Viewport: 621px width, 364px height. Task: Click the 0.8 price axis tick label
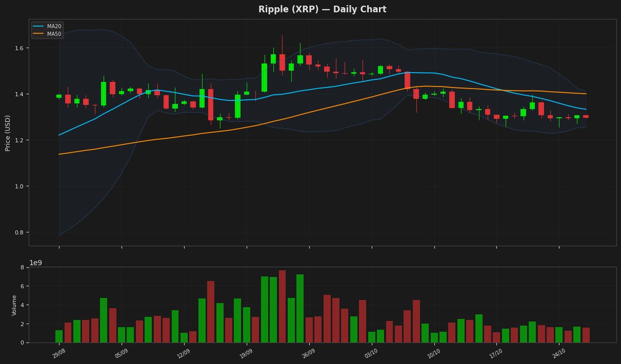tap(19, 232)
